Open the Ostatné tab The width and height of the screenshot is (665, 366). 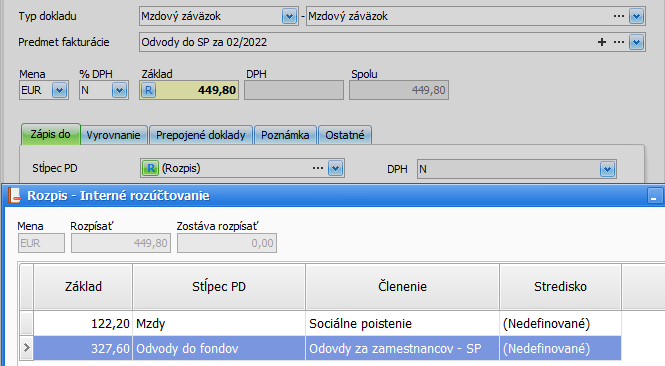click(345, 135)
